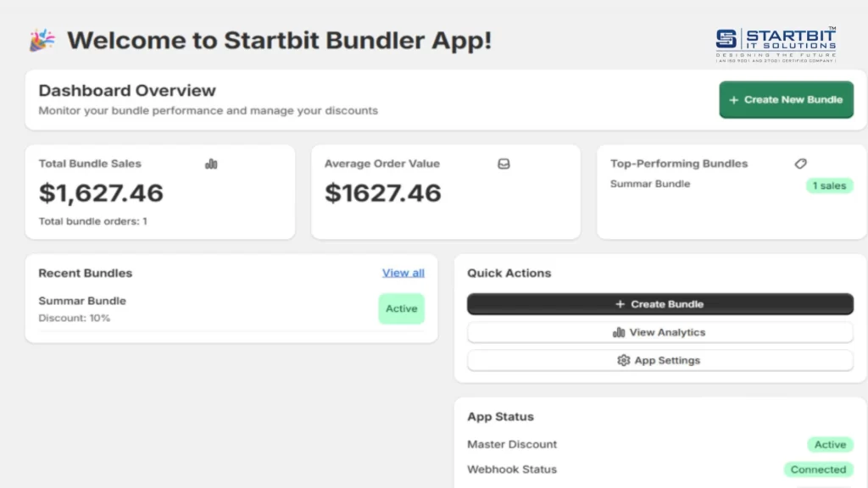Click the party popper icon in the welcome header
The image size is (868, 488).
click(42, 39)
